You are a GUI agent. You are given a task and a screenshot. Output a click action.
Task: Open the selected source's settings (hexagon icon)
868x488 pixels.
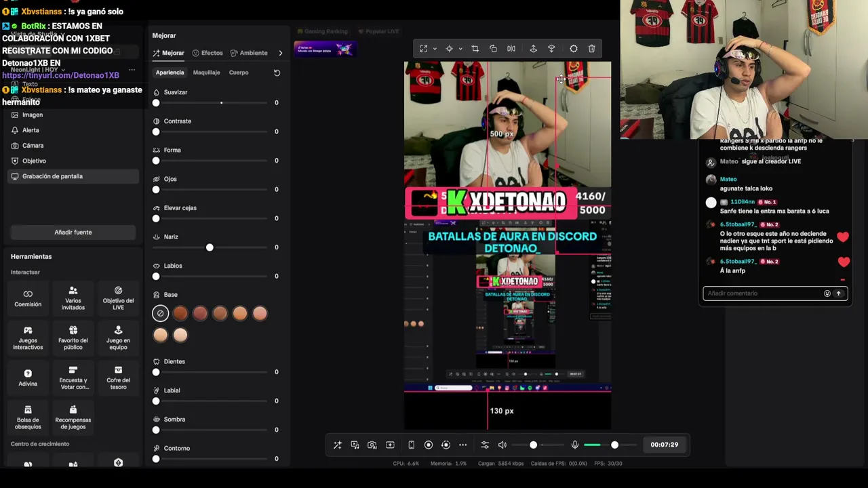[x=574, y=49]
